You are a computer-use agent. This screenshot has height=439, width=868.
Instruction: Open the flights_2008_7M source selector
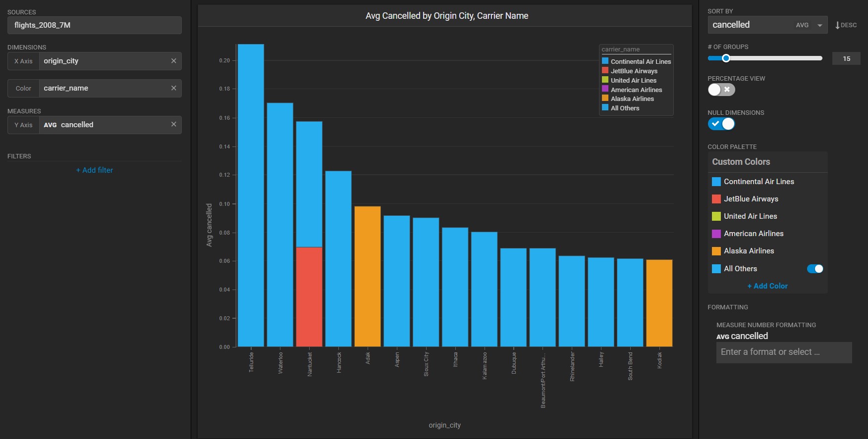(x=94, y=25)
